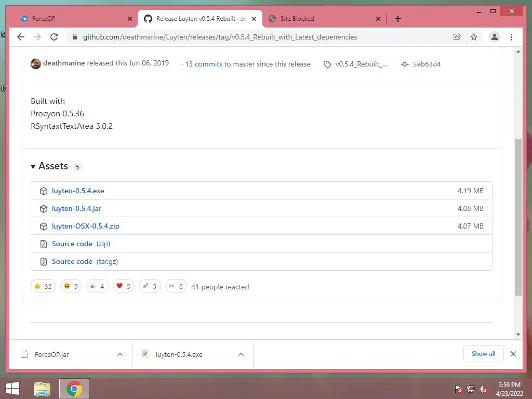Go back using the browser back arrow
The height and width of the screenshot is (399, 532).
21,37
